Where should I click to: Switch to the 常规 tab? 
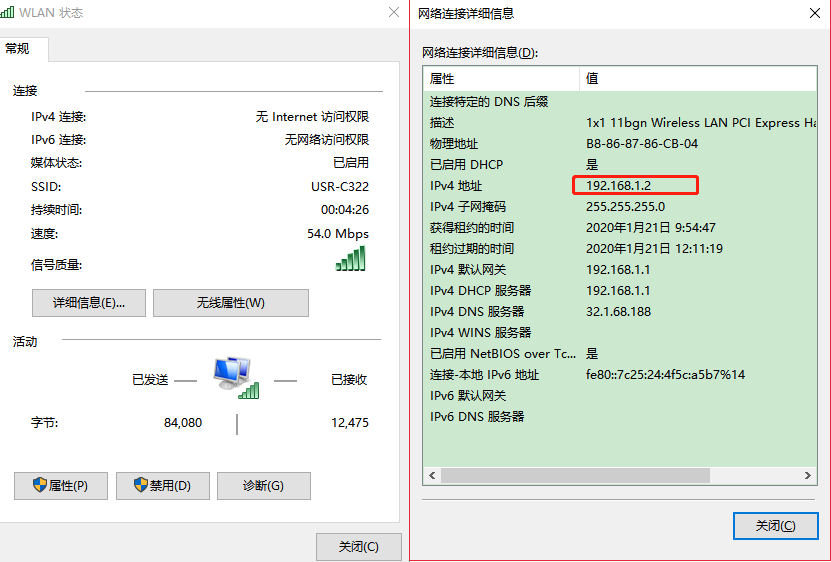[x=18, y=49]
